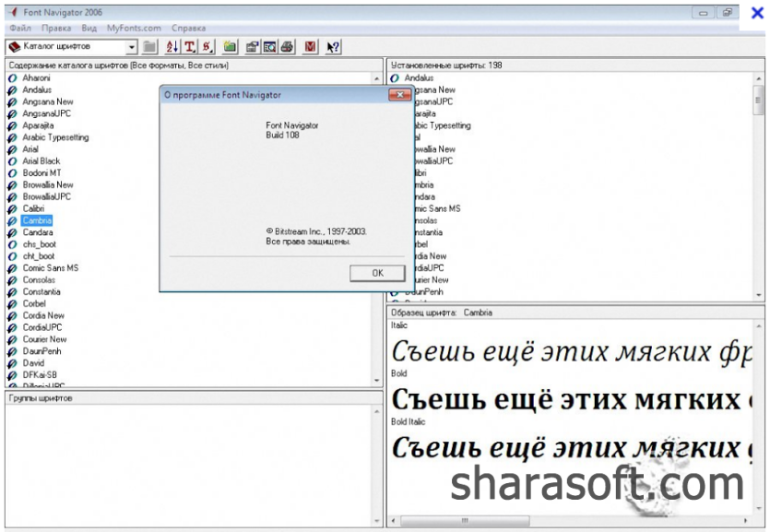Viewport: 770px width, 532px height.
Task: Click the blue X close mark at top right
Action: [x=757, y=13]
